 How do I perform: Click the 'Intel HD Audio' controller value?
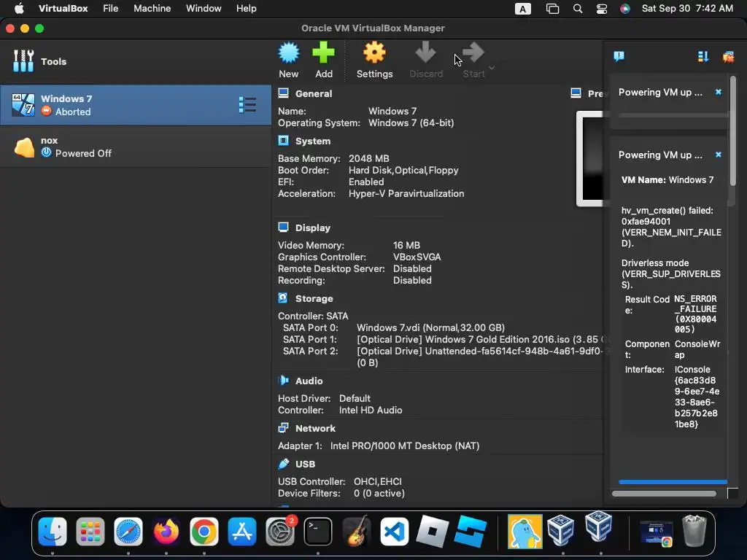coord(371,410)
